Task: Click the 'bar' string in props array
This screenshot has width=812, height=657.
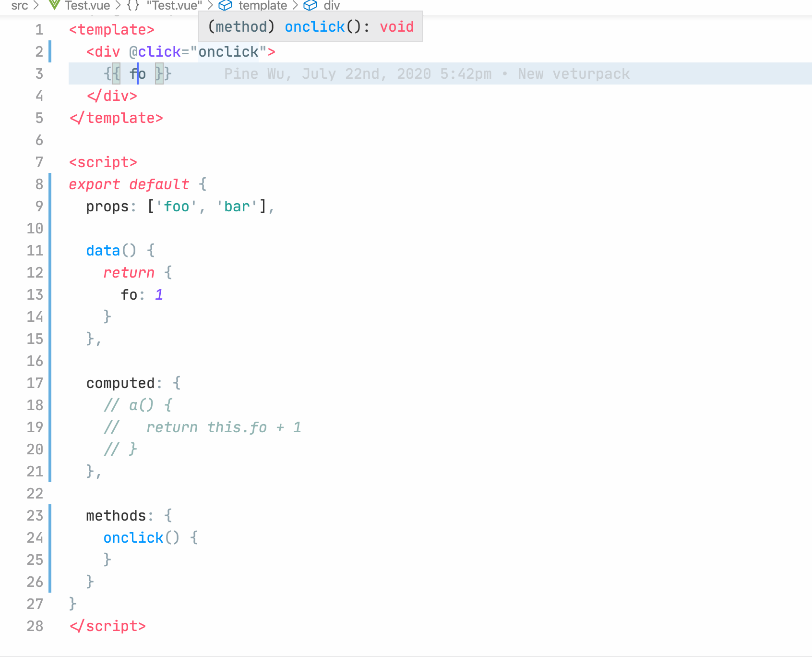Action: (237, 207)
